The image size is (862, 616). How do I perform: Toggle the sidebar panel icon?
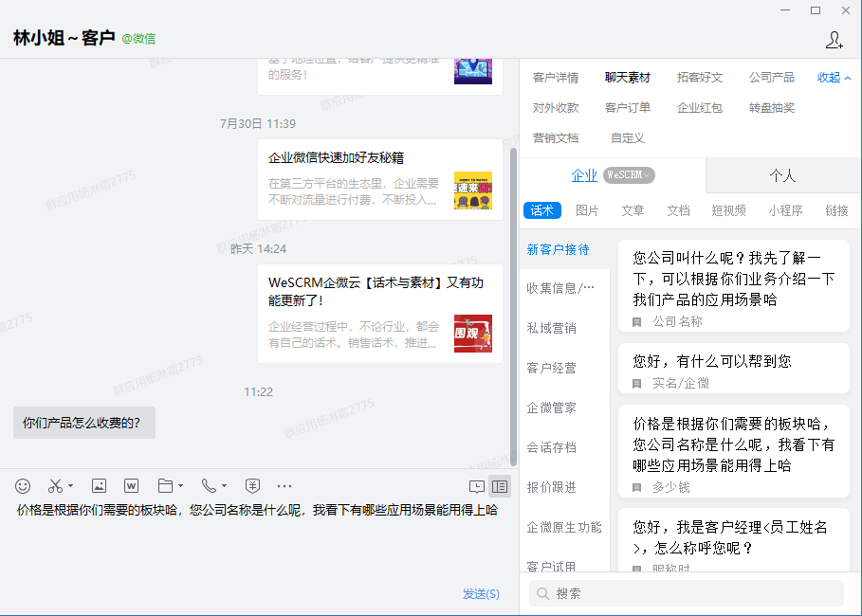[x=500, y=486]
